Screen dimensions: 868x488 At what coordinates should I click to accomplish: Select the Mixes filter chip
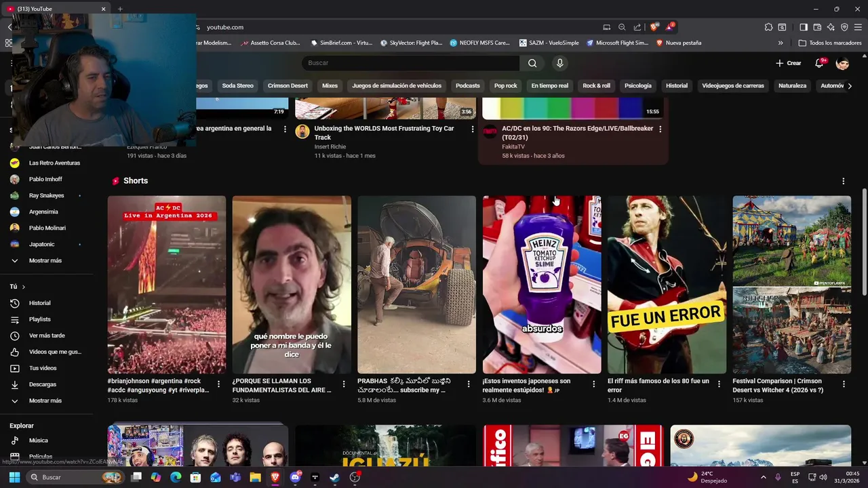pos(330,86)
